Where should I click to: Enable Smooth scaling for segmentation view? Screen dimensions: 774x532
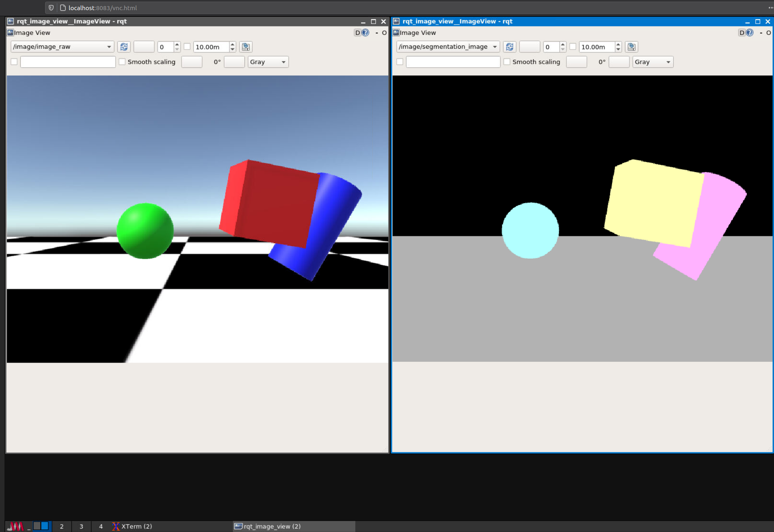tap(507, 62)
